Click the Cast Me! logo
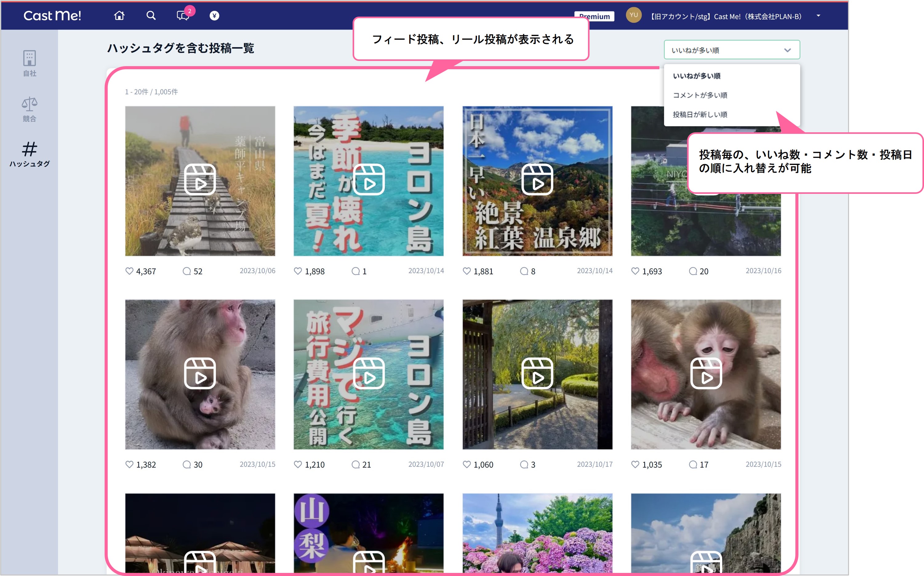This screenshot has height=576, width=924. [x=52, y=16]
